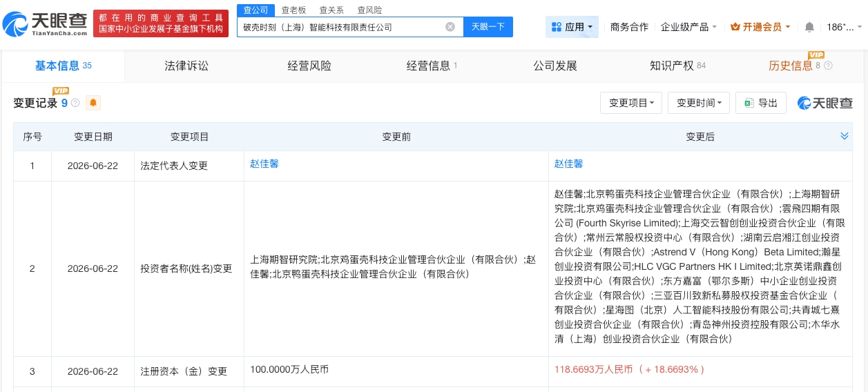This screenshot has width=868, height=392.
Task: Select the 经营信息 tab
Action: tap(432, 66)
